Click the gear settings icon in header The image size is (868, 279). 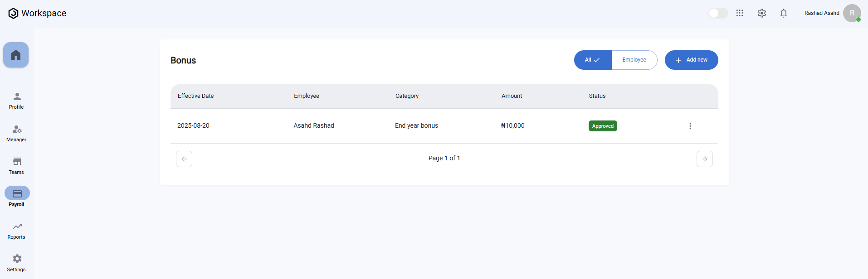pos(762,13)
